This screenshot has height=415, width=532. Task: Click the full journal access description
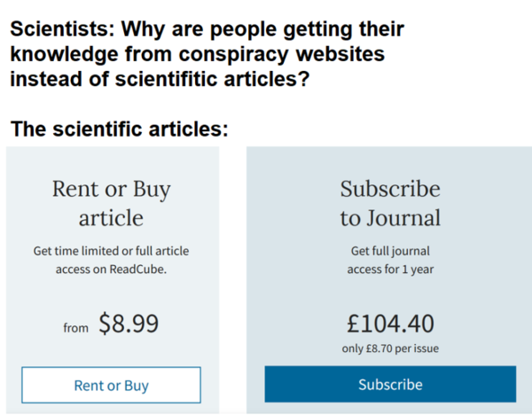pyautogui.click(x=390, y=260)
